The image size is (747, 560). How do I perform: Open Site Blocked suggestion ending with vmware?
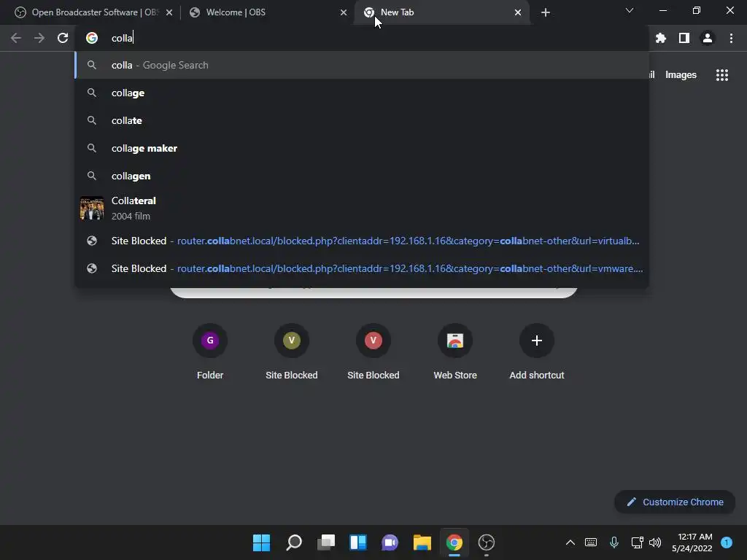(362, 268)
